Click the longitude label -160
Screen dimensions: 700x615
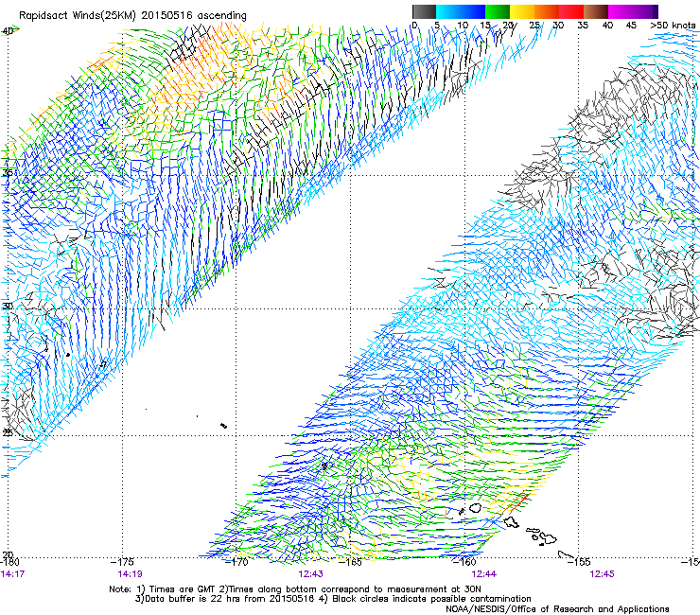(464, 562)
